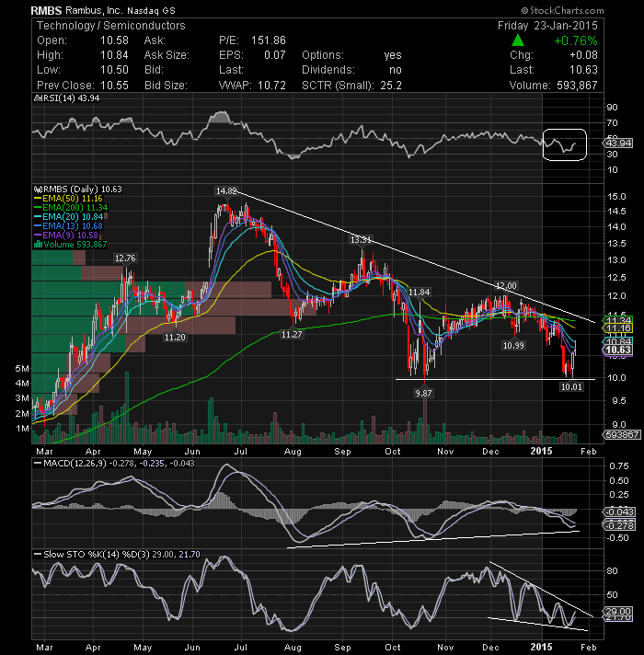The image size is (644, 655).
Task: Click the "Friday 23-Jan-2015" date
Action: (x=547, y=26)
